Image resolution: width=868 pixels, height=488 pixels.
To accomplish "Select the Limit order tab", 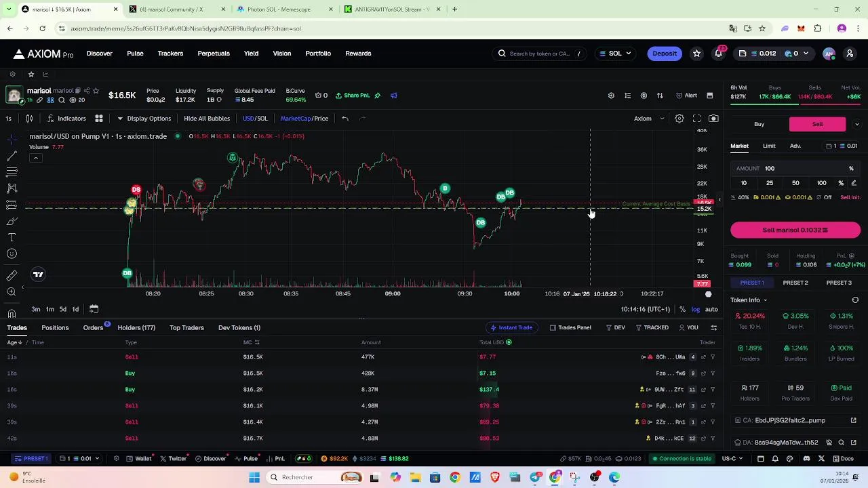I will tap(769, 146).
